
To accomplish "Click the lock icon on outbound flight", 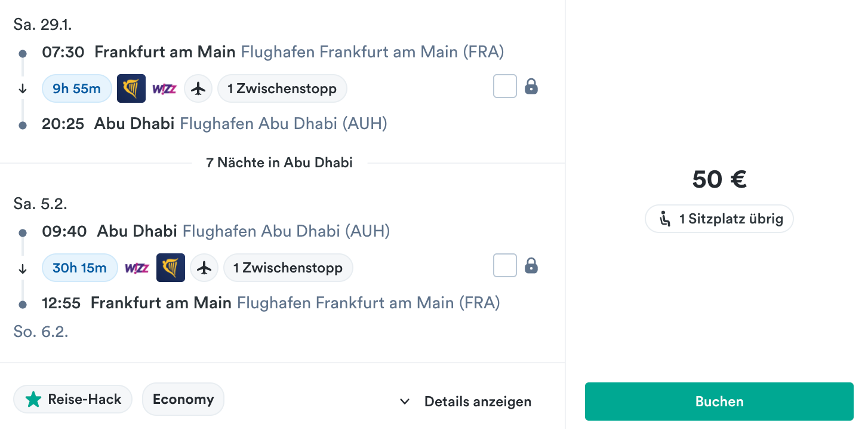I will (531, 87).
